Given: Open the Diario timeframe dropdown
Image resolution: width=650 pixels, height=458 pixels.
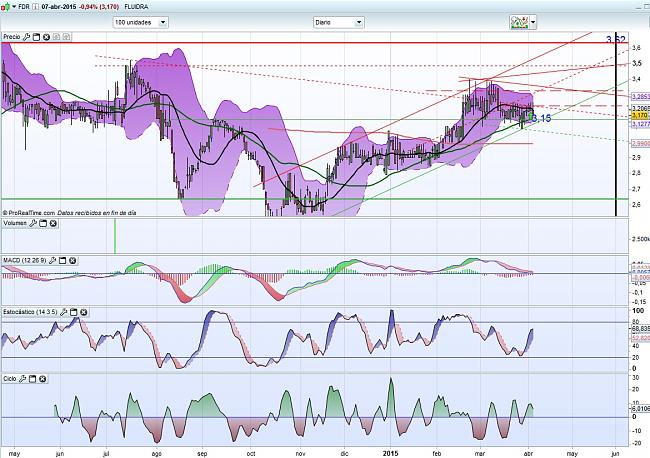Looking at the screenshot, I should 338,22.
